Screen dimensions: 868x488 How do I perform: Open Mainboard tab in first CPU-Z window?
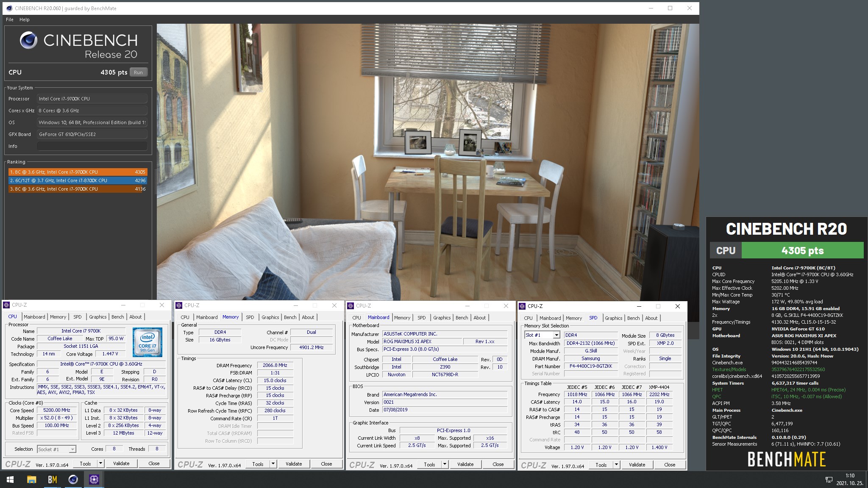tap(34, 317)
